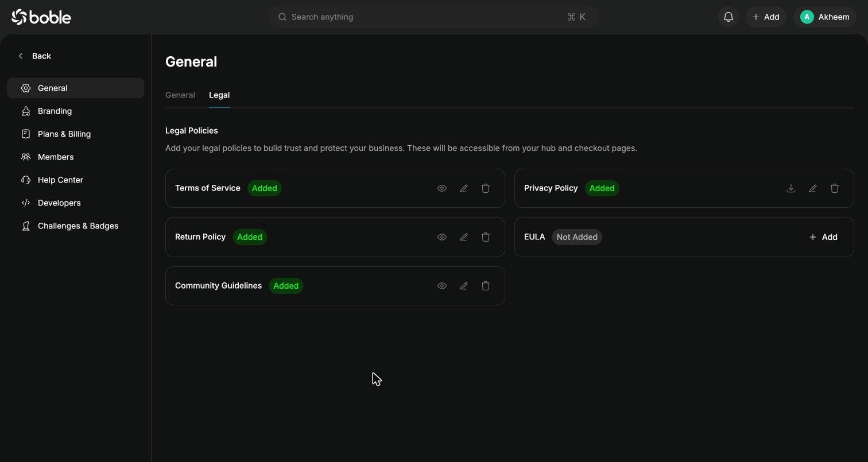Image resolution: width=868 pixels, height=462 pixels.
Task: Click the Developers code icon in sidebar
Action: coord(26,203)
